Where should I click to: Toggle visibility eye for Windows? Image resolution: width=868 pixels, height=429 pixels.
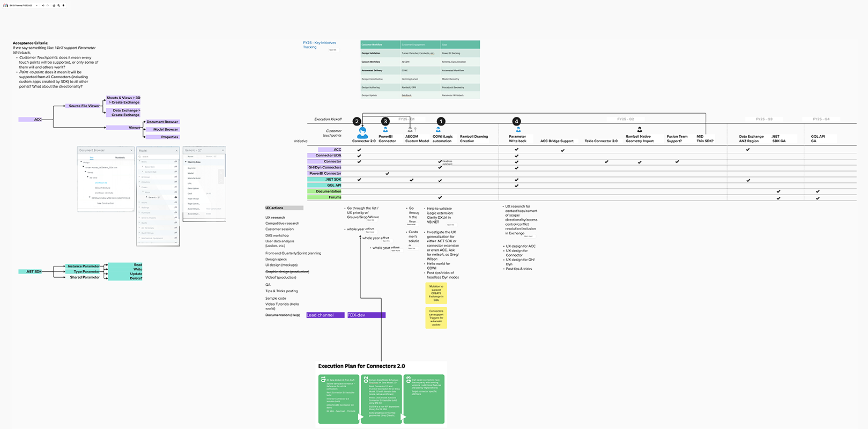(x=176, y=177)
